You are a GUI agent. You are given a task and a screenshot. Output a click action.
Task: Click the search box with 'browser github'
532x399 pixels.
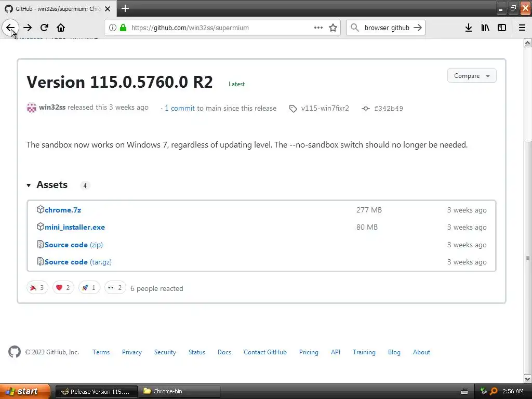point(387,28)
